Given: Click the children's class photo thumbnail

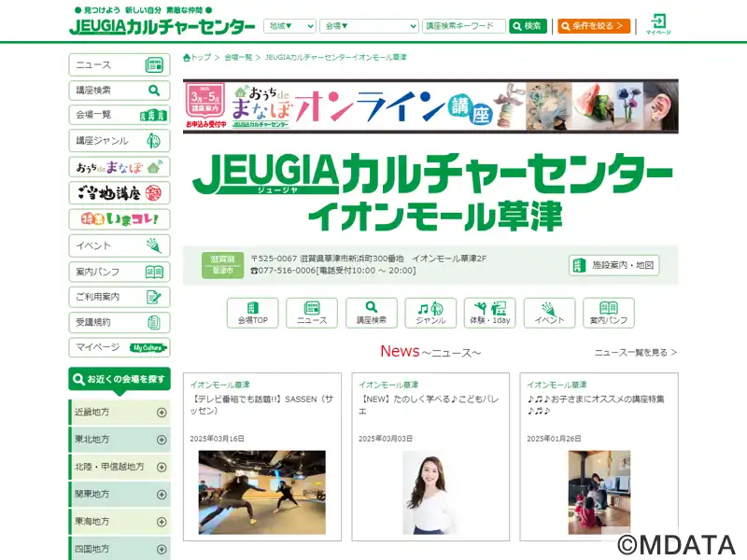Looking at the screenshot, I should 599,493.
